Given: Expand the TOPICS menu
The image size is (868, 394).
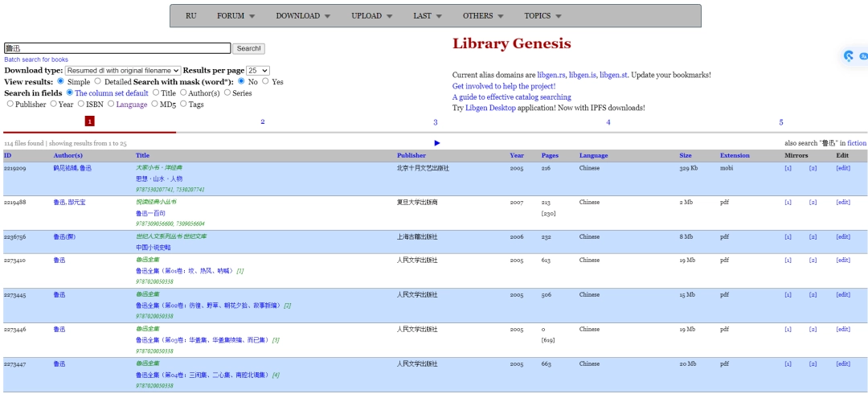Looking at the screenshot, I should [x=543, y=16].
